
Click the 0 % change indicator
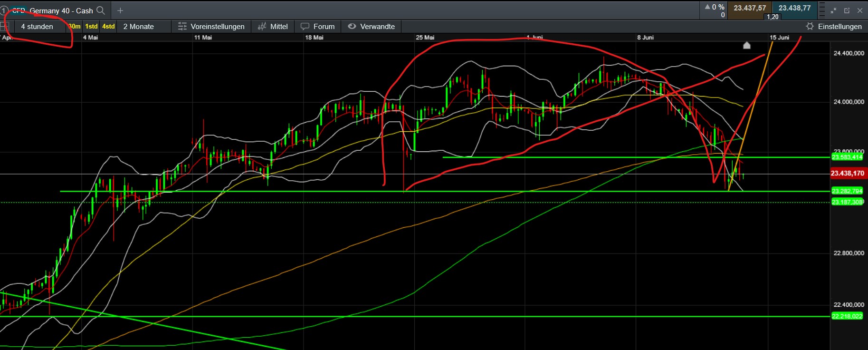click(715, 7)
